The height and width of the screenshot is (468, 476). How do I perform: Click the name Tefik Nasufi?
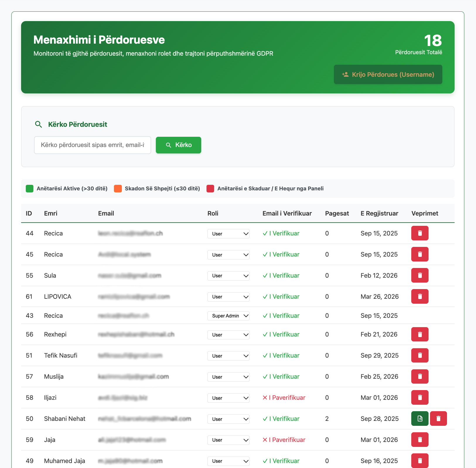click(61, 356)
